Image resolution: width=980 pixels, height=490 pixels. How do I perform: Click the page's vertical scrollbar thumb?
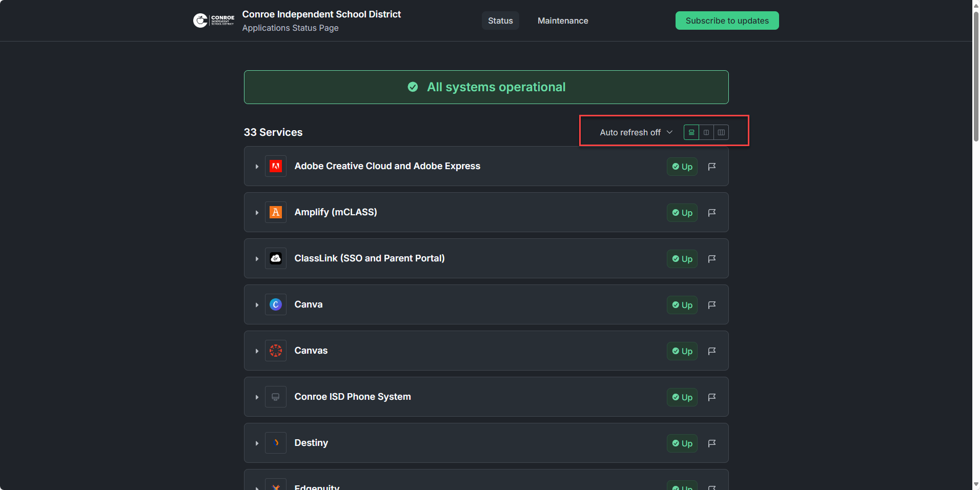pyautogui.click(x=976, y=77)
